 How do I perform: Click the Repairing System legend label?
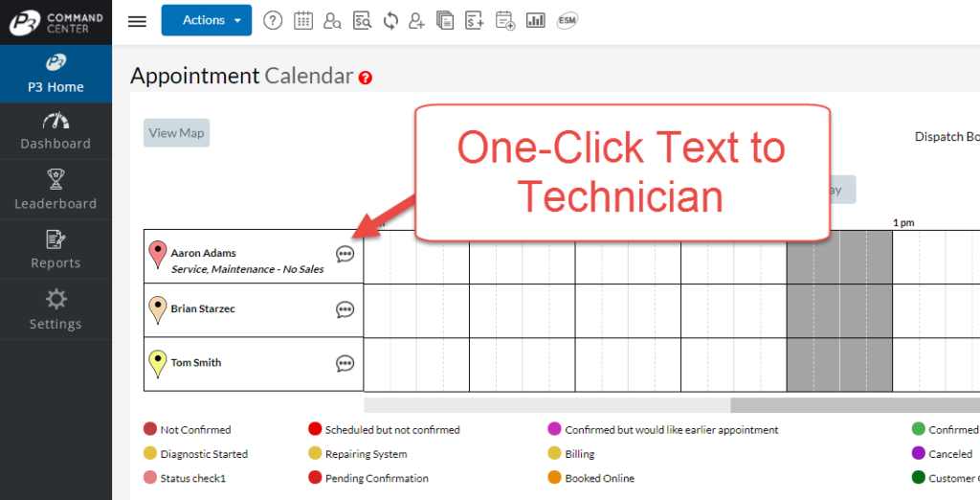pyautogui.click(x=366, y=454)
